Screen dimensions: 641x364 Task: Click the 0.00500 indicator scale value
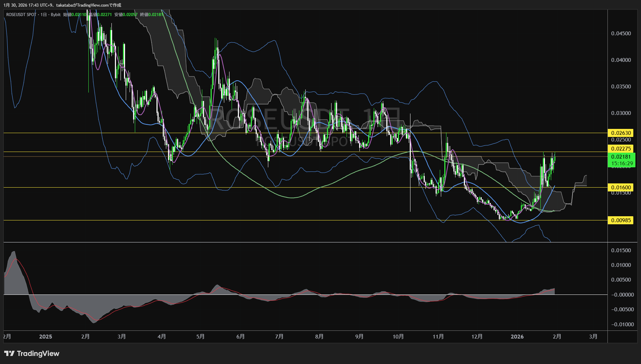coord(621,280)
